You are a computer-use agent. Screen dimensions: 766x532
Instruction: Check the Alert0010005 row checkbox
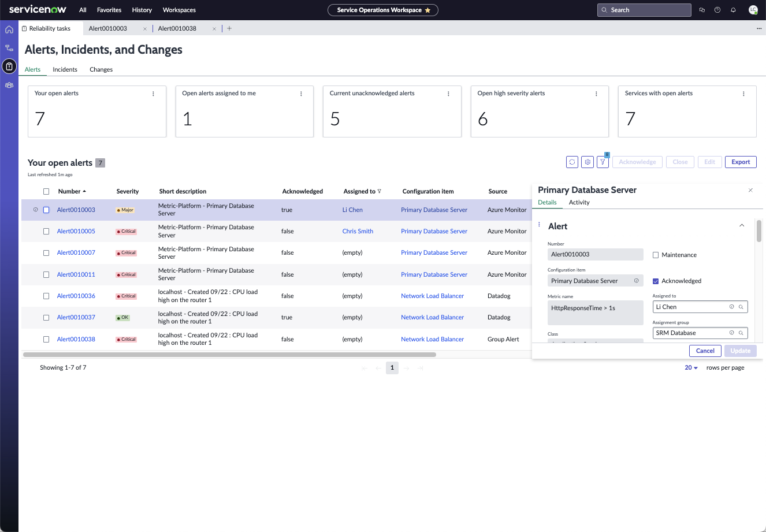pos(46,231)
